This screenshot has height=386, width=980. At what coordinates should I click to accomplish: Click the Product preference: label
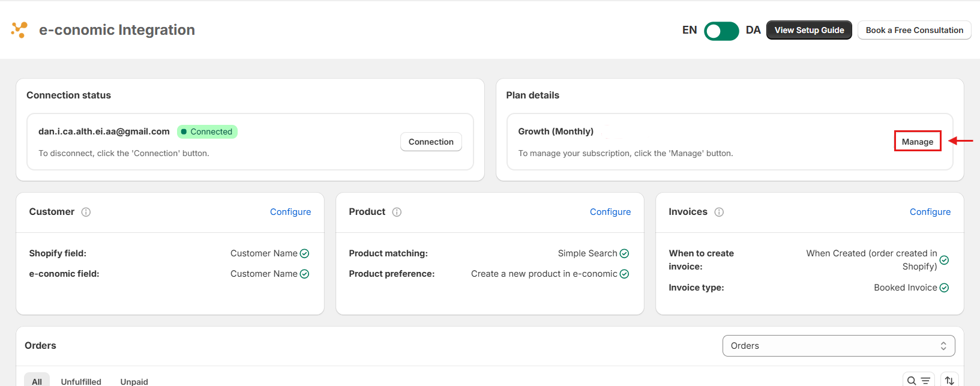392,274
